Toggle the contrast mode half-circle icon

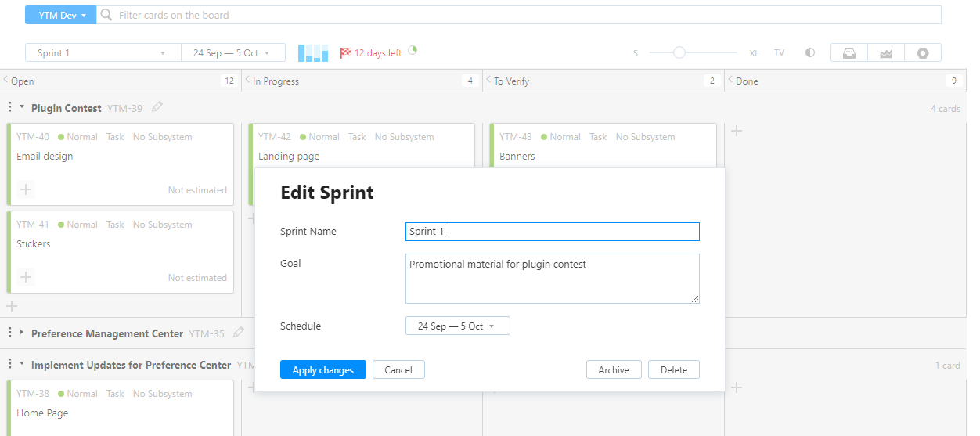(x=810, y=53)
